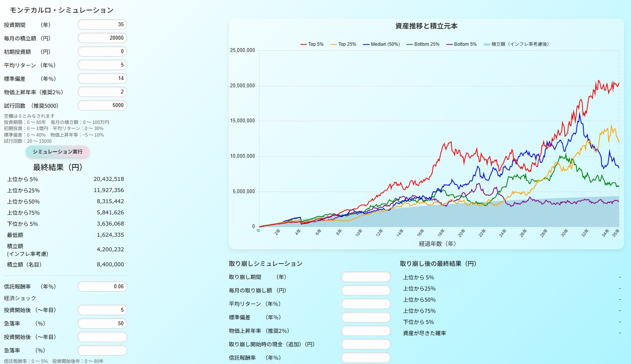The width and height of the screenshot is (631, 364).
Task: Click the 平均リターン input in the left panel
Action: point(102,65)
